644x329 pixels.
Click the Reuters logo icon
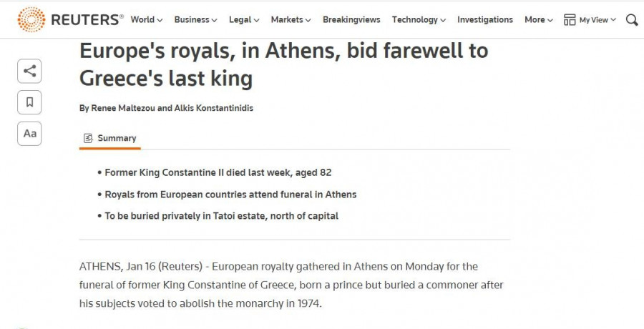coord(31,20)
